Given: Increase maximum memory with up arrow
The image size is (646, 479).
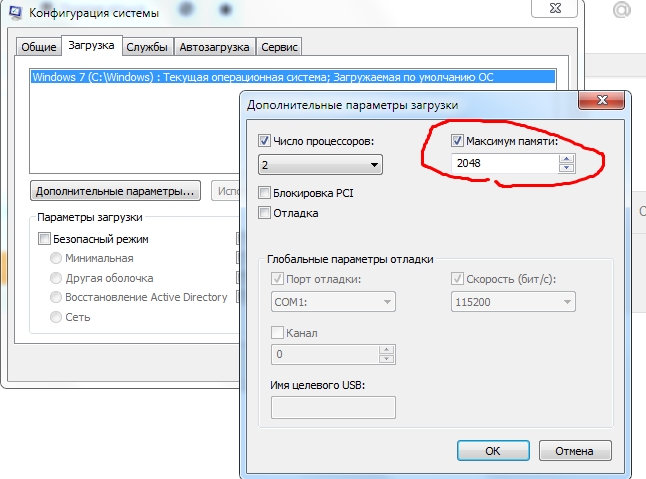Looking at the screenshot, I should coord(566,159).
